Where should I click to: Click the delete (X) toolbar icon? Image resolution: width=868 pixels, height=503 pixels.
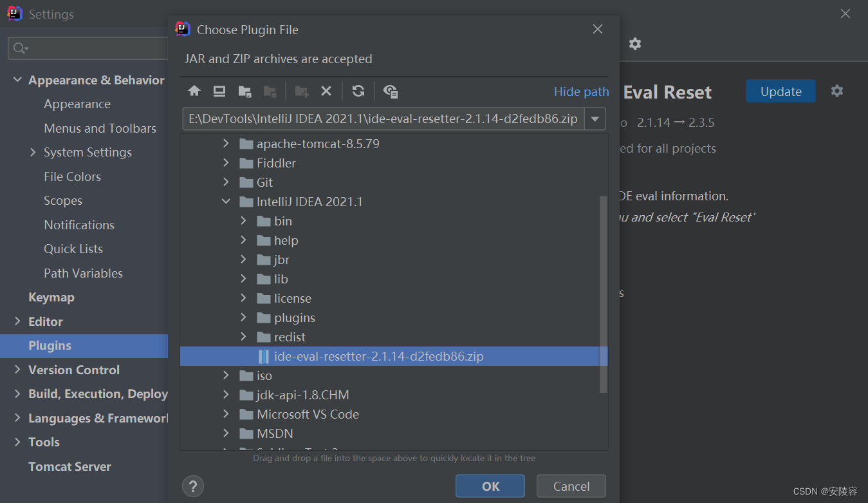point(326,91)
